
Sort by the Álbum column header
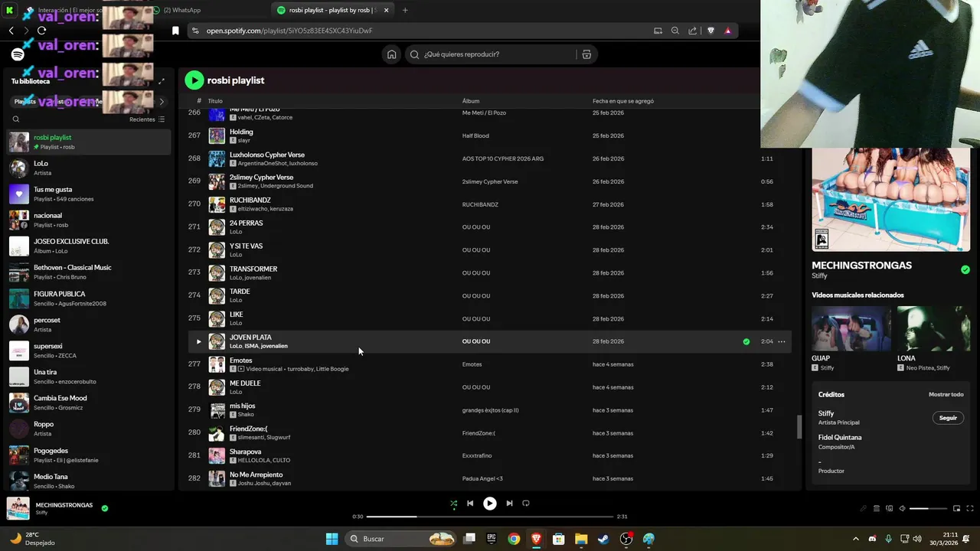point(471,101)
